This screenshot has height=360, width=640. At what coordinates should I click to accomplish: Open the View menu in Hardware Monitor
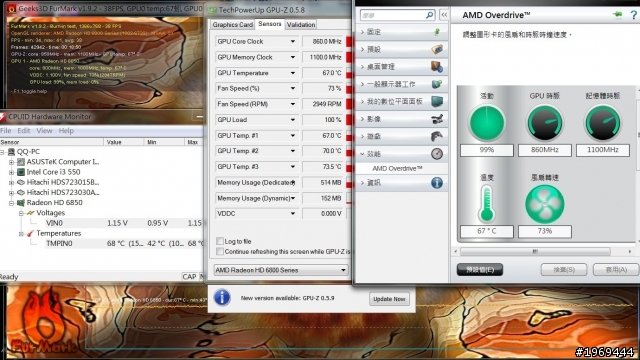point(44,131)
